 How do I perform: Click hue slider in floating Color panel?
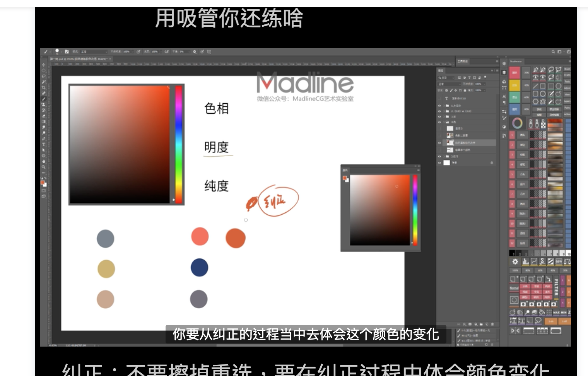[x=415, y=210]
